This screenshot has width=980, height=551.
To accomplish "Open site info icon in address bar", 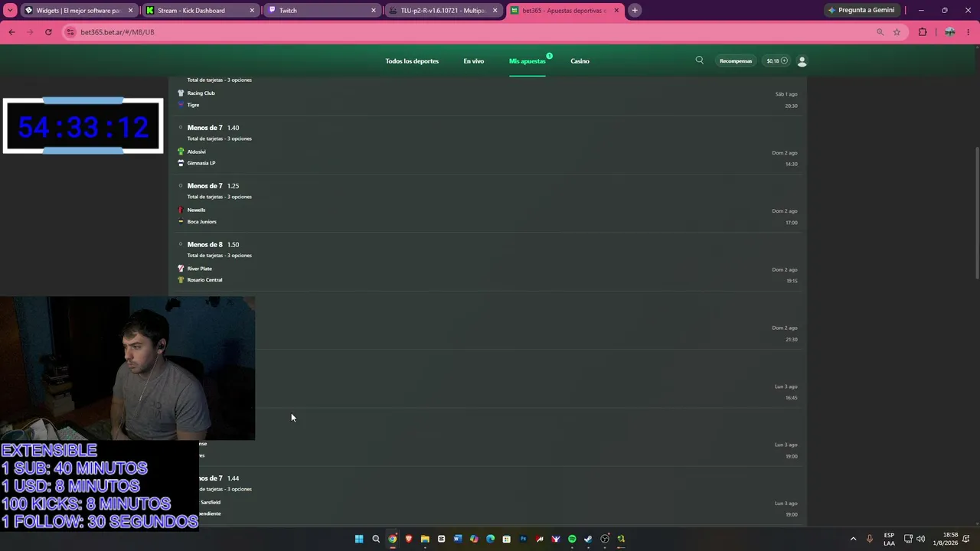I will 71,32.
